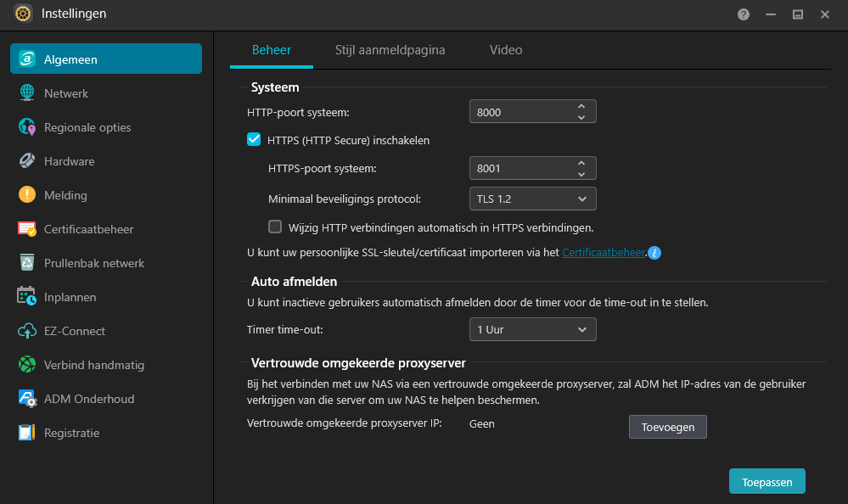
Task: Follow the Certificaatbeheer hyperlink
Action: (x=604, y=253)
